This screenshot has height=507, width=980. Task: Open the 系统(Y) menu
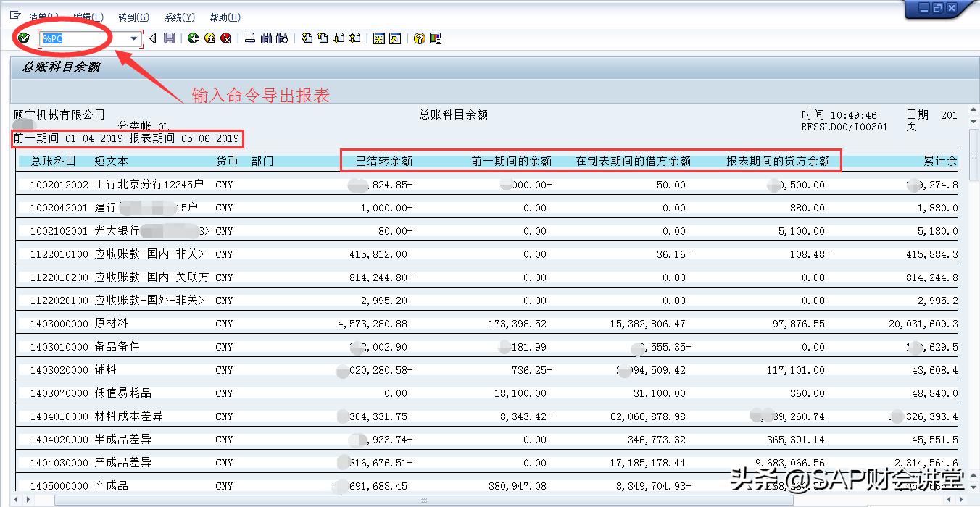178,17
